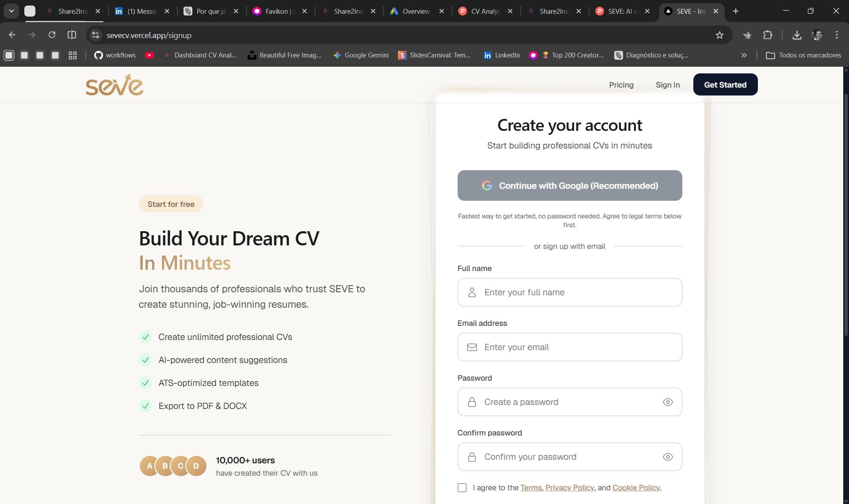Expand the tab search dropdown arrow

(11, 11)
